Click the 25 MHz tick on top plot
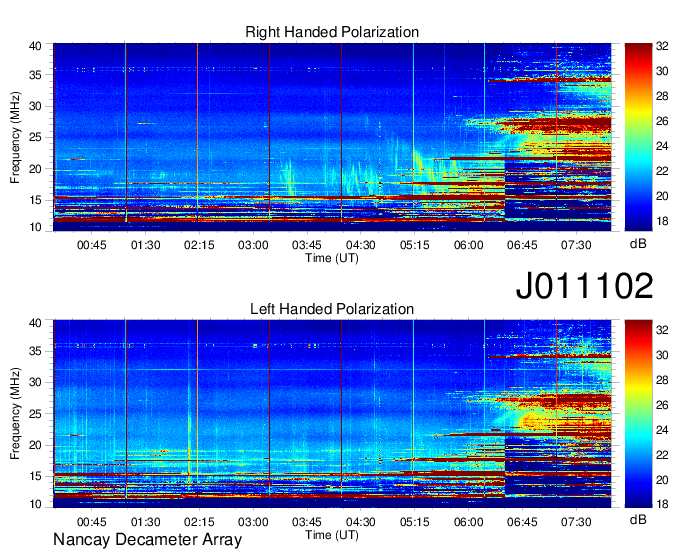680x552 pixels. [x=35, y=137]
